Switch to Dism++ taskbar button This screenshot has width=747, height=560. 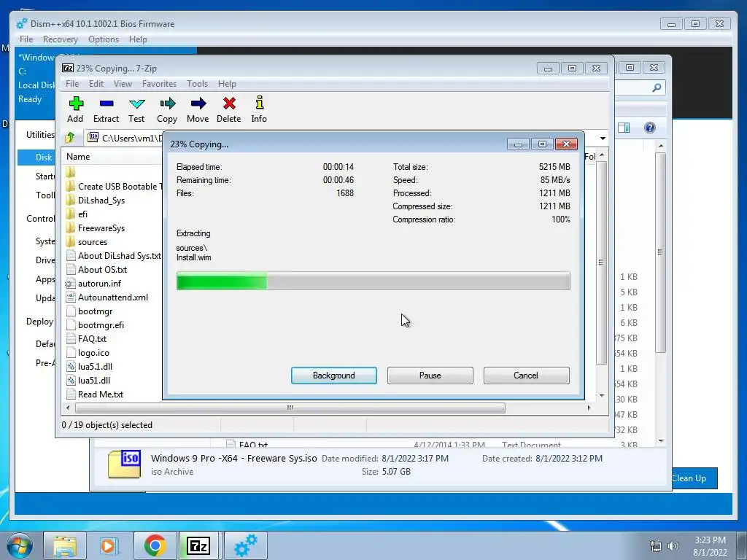pyautogui.click(x=245, y=545)
